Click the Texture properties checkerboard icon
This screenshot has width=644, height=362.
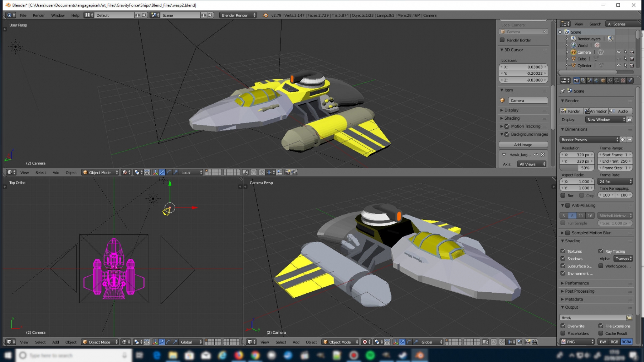pos(623,80)
